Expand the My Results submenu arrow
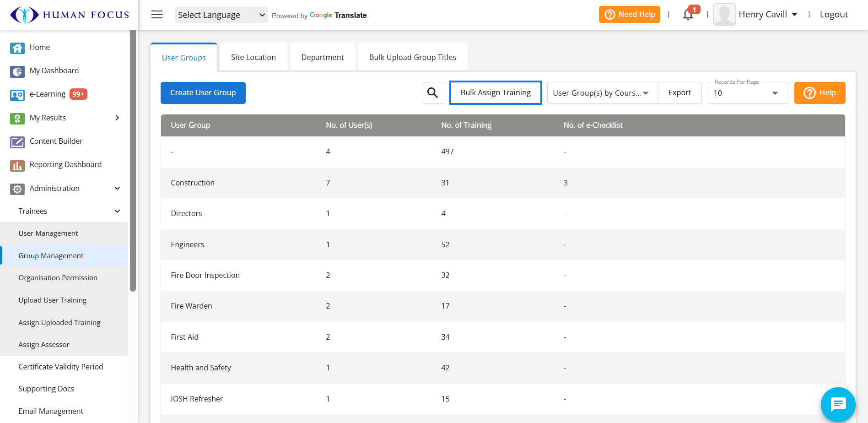 (x=117, y=118)
